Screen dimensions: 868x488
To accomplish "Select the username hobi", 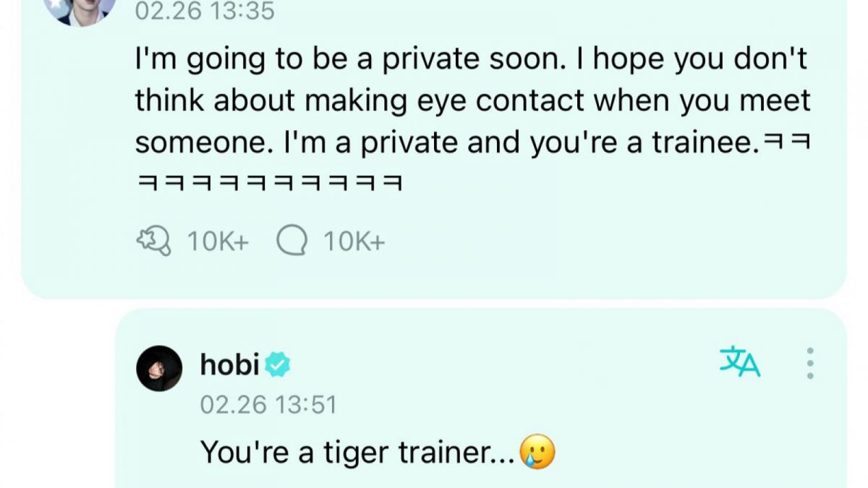I will [x=228, y=365].
